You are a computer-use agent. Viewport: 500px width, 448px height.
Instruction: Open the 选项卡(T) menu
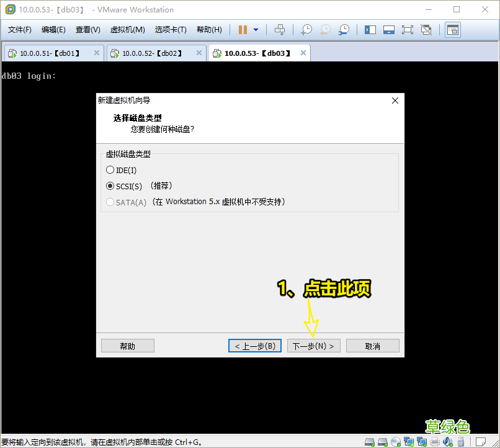pyautogui.click(x=171, y=30)
